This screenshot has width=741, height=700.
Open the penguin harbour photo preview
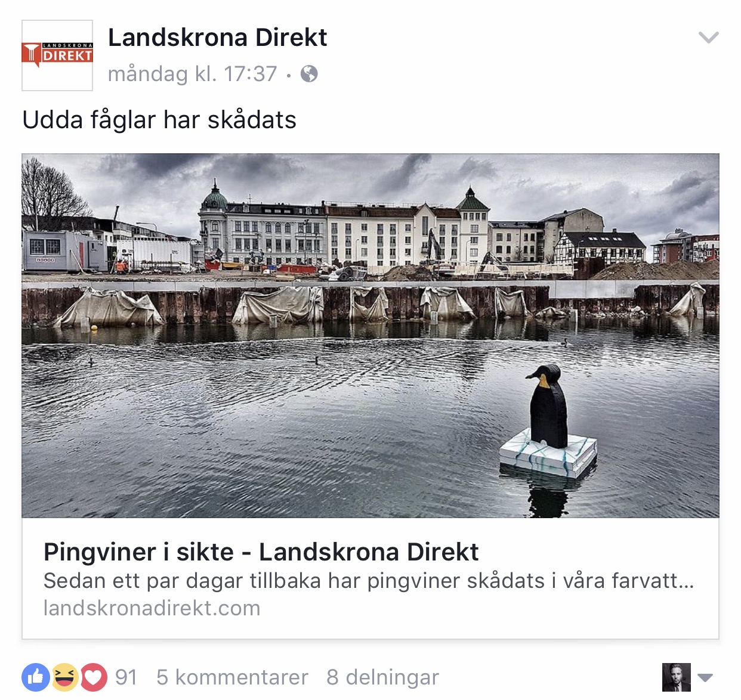pos(370,336)
